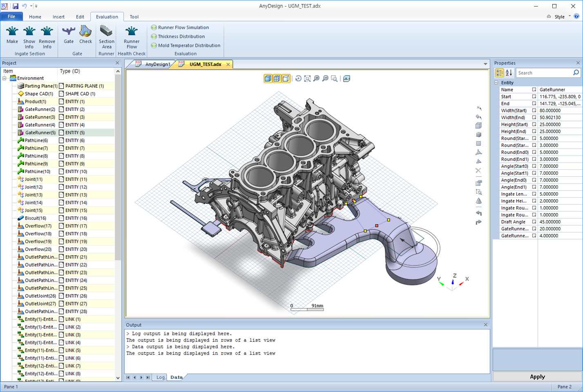Viewport: 583px width, 392px height.
Task: Click the Show Info ingate icon
Action: coord(29,31)
